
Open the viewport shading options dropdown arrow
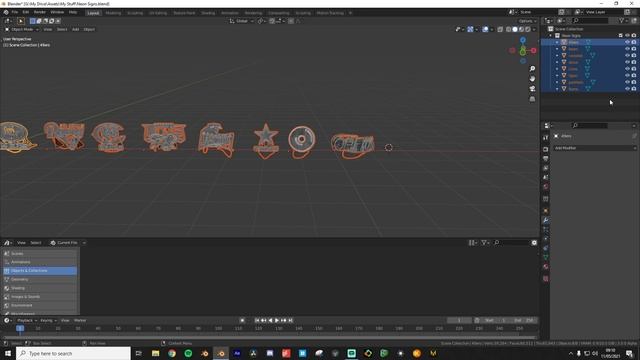pos(534,29)
